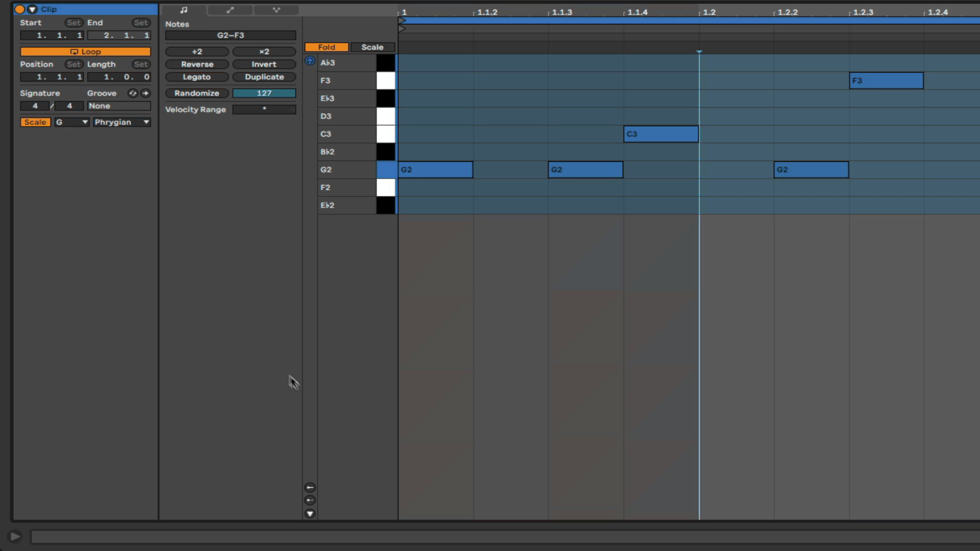Click the Position value field
Screen dimensions: 980x551
(x=52, y=77)
